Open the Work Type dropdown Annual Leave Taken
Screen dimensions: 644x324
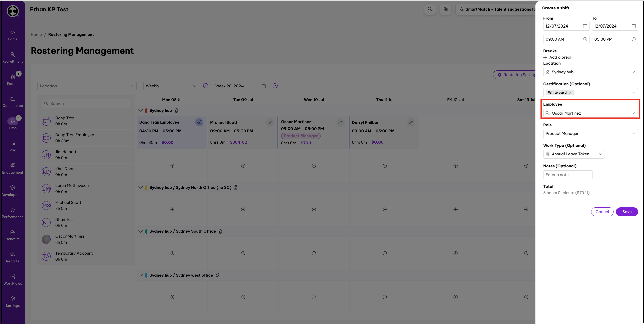[x=574, y=154]
